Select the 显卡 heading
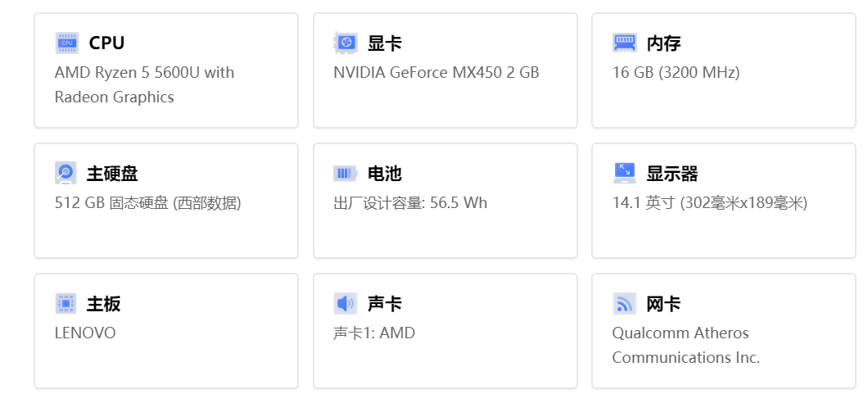868x394 pixels. [385, 43]
